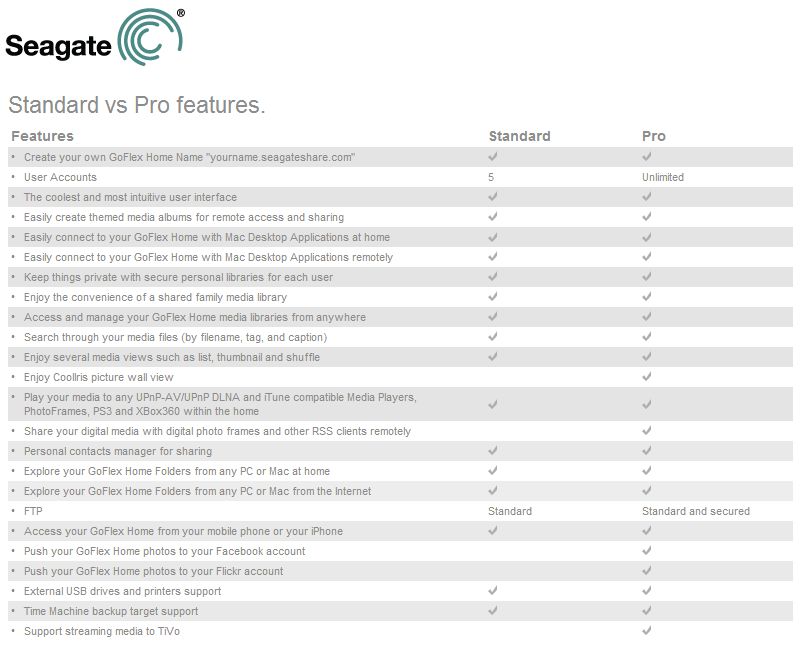The image size is (805, 649).
Task: Click the Pro checkmark for Facebook photo push
Action: [647, 551]
